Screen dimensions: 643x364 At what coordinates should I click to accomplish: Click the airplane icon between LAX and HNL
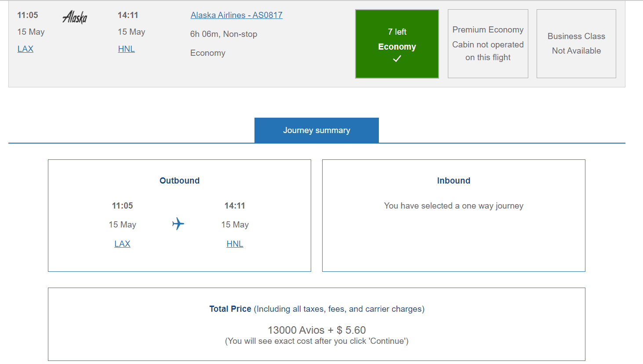(x=178, y=224)
